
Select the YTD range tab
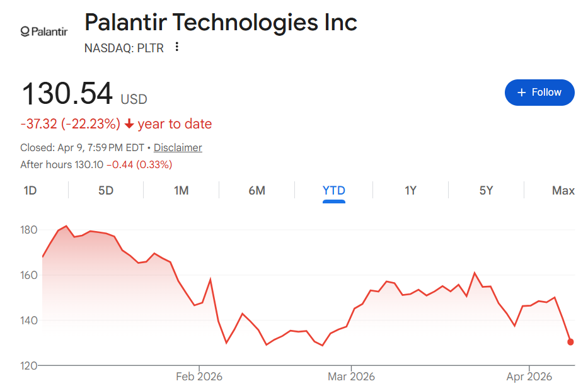(333, 190)
